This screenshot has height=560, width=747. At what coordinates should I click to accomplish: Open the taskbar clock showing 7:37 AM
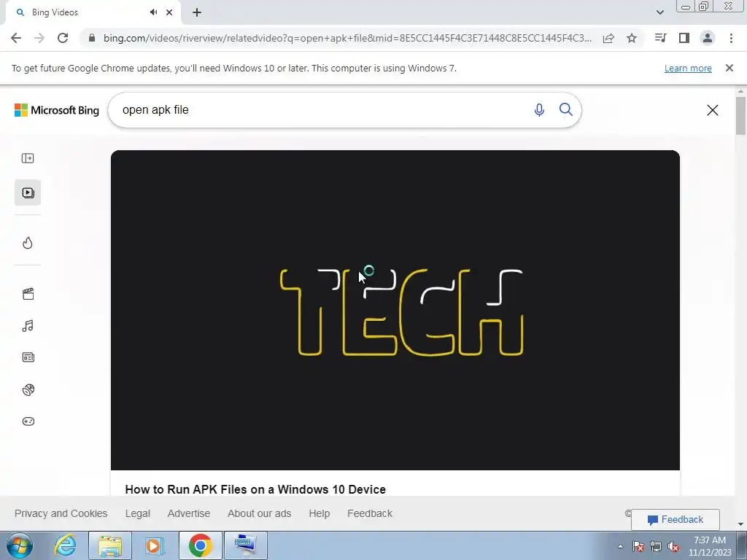(710, 546)
